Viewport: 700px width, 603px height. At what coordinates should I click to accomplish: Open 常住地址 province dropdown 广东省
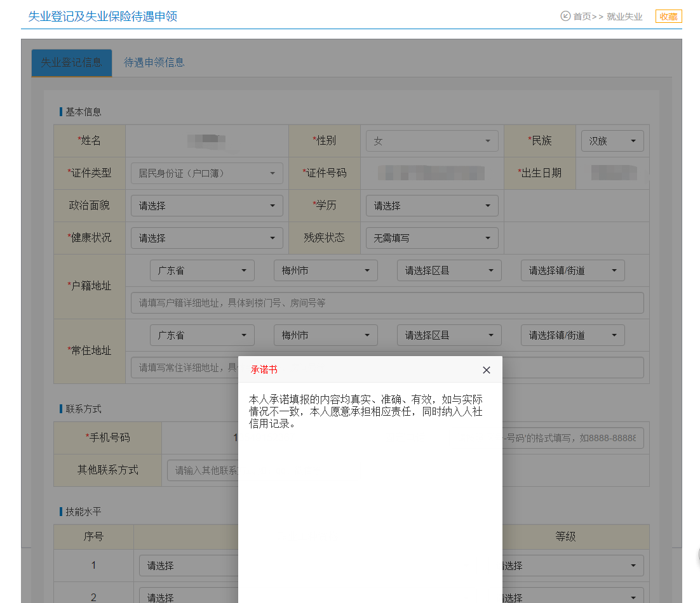tap(202, 335)
